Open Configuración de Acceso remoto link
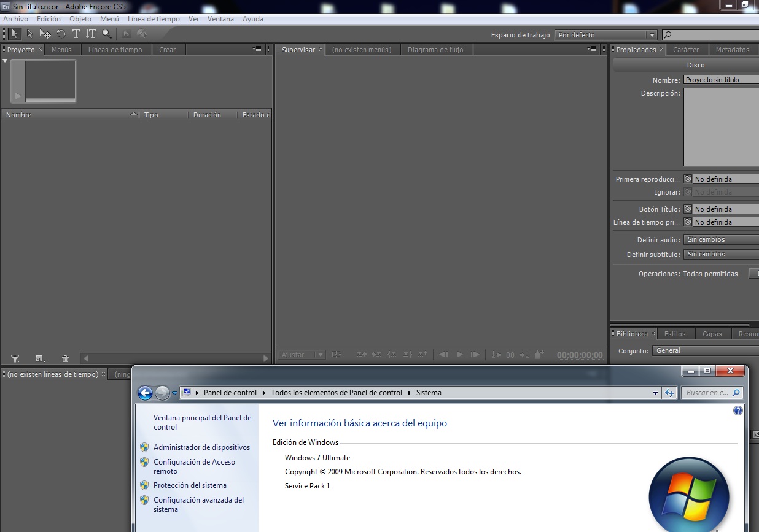The height and width of the screenshot is (532, 759). 194,466
